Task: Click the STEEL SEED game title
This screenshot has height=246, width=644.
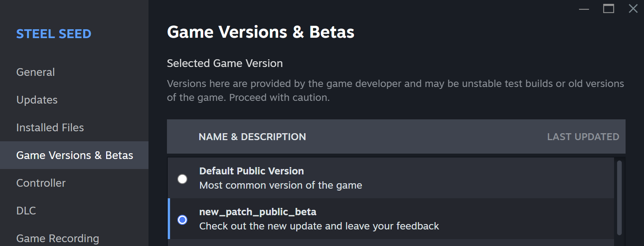Action: (x=54, y=34)
